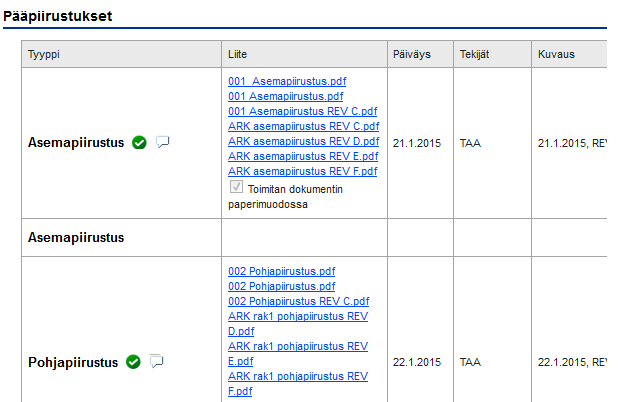619x402 pixels.
Task: Open 'ARK asemapiirustus REV F.pdf'
Action: coord(303,171)
